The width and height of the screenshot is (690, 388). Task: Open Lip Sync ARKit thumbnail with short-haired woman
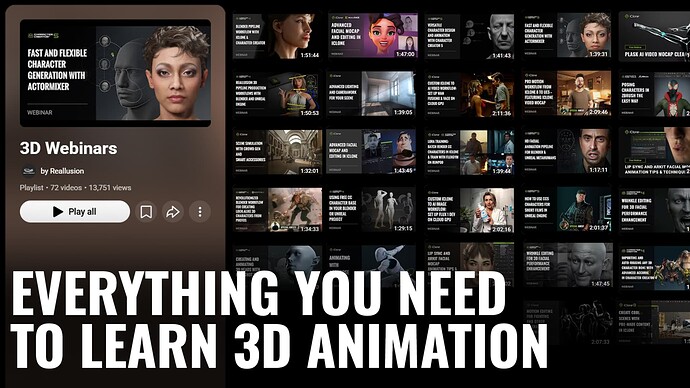(470, 264)
